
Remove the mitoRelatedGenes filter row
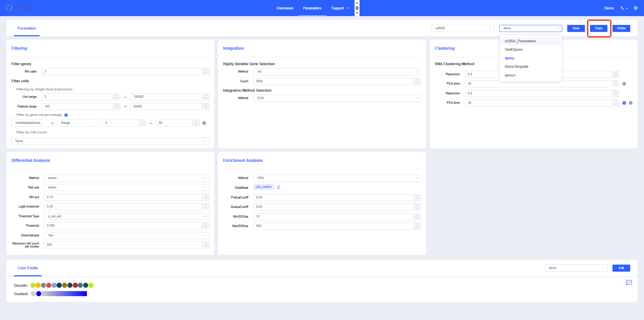pyautogui.click(x=204, y=123)
